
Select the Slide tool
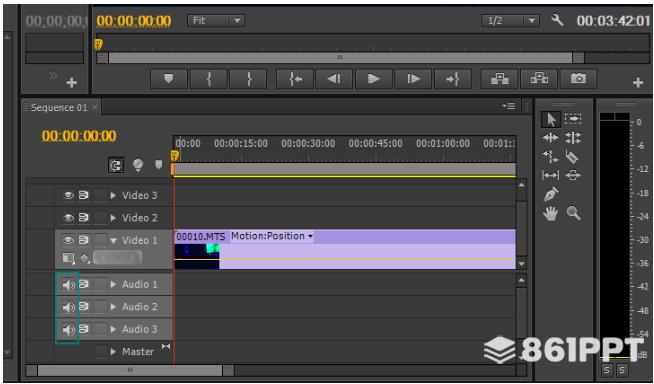[573, 175]
